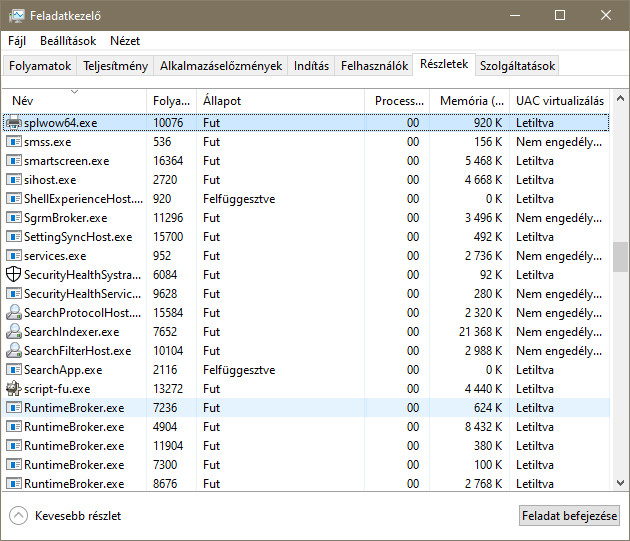Click the 156 K memory of smss.exe
630x541 pixels.
(488, 141)
